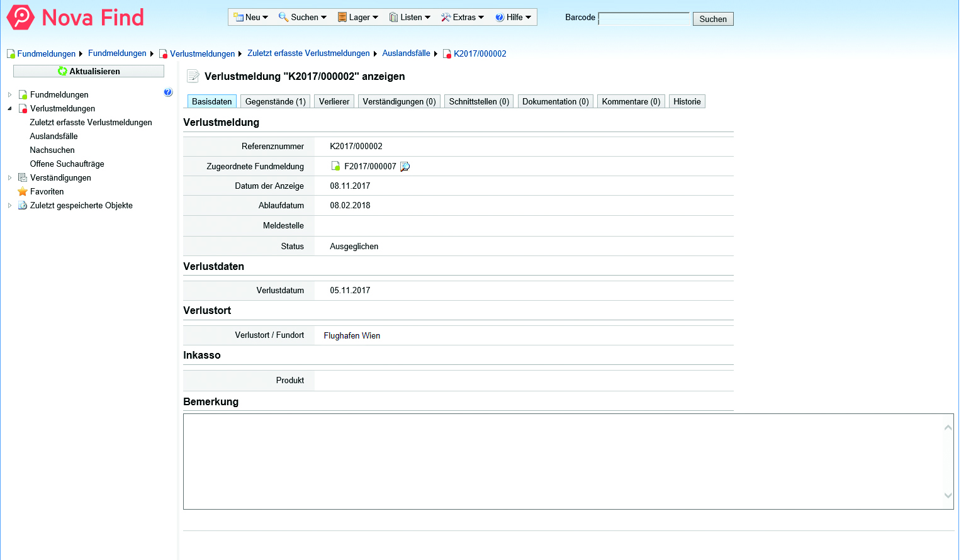Click first Fundmeldungen breadcrumb link
Viewport: 966px width, 560px height.
(x=46, y=53)
